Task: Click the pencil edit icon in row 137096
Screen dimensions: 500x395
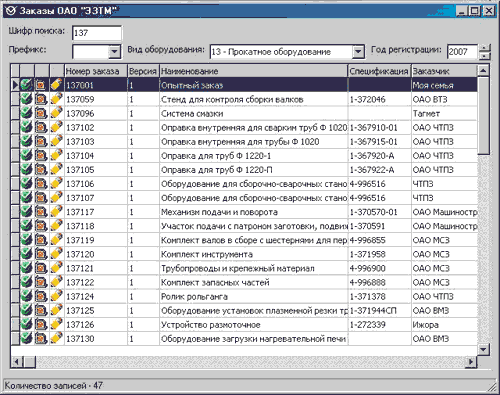Action: (56, 113)
